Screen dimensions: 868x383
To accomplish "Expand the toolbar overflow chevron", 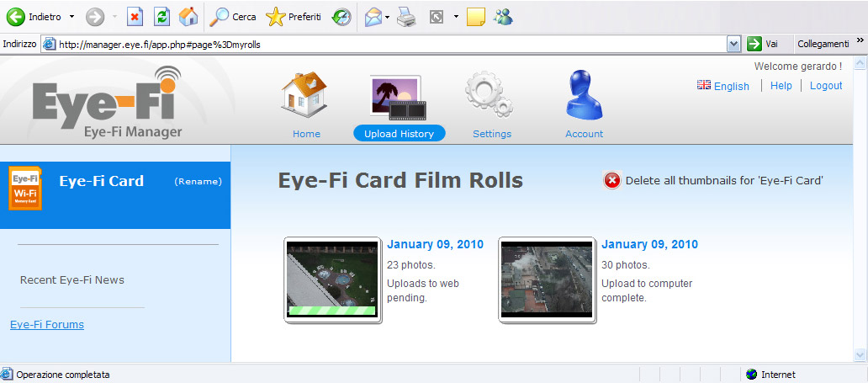I will point(860,40).
